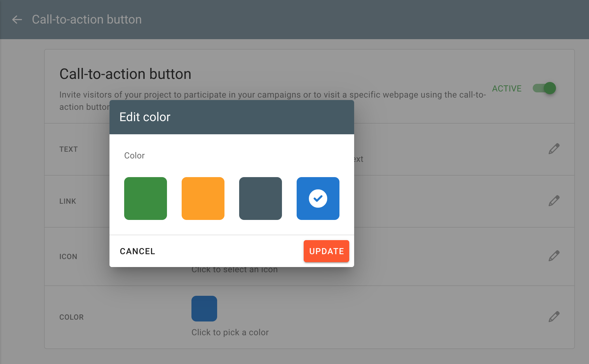Image resolution: width=589 pixels, height=364 pixels.
Task: Click the ACTIVE status label
Action: click(x=507, y=88)
